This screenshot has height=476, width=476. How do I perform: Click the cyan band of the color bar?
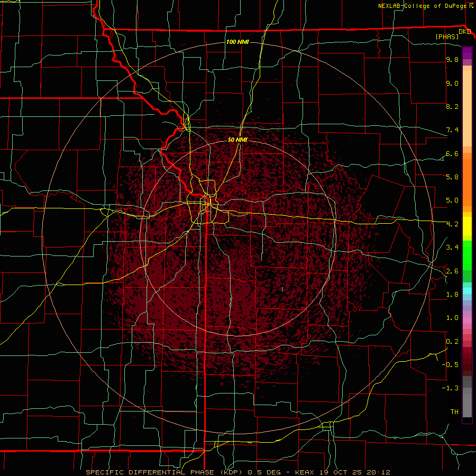tap(467, 291)
